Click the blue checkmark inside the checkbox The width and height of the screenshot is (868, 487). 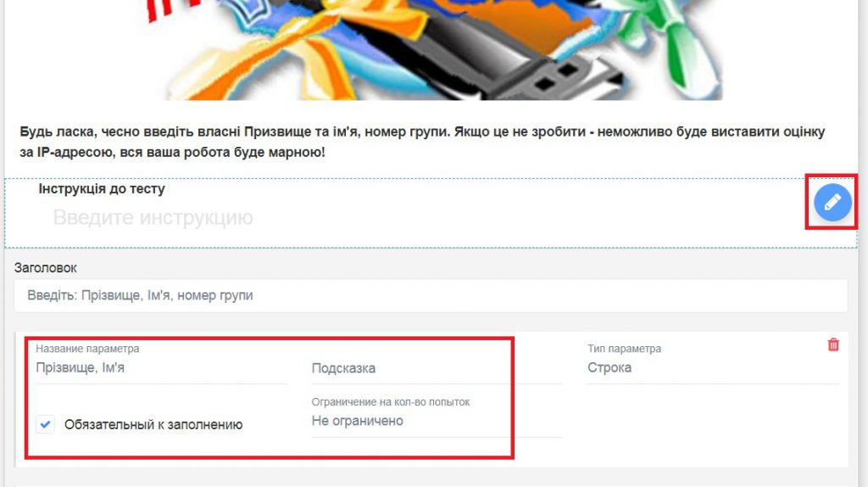[46, 424]
